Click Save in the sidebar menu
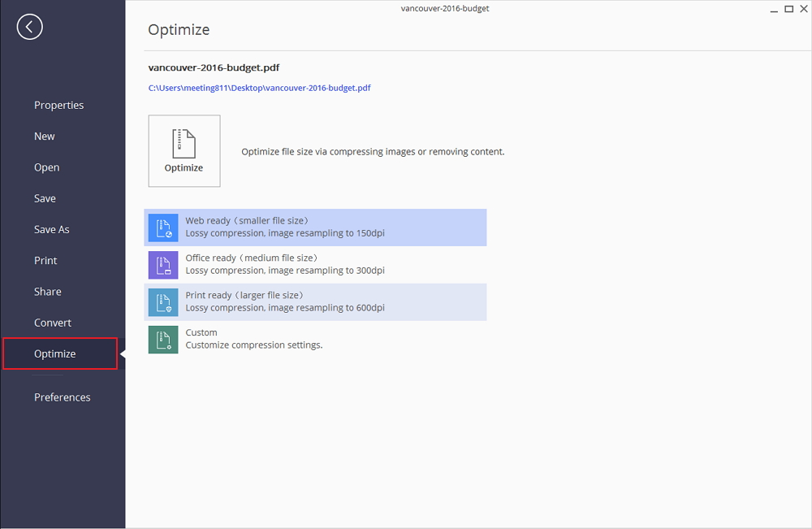Viewport: 812px width, 529px height. 45,198
